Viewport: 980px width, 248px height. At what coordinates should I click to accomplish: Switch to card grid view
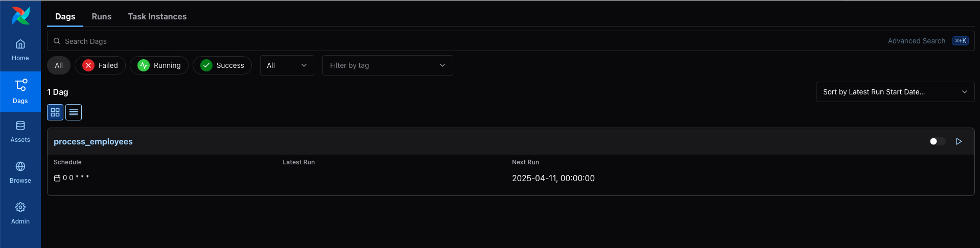55,112
